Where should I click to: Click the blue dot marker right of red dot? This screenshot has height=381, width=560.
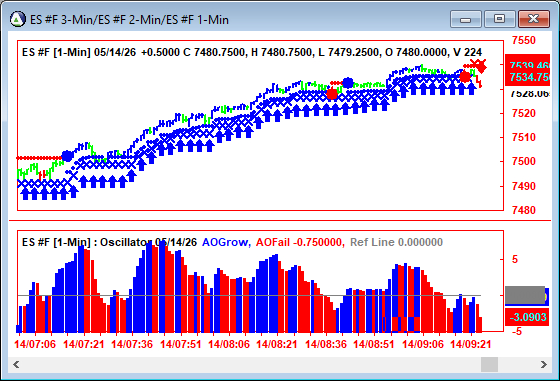(348, 83)
